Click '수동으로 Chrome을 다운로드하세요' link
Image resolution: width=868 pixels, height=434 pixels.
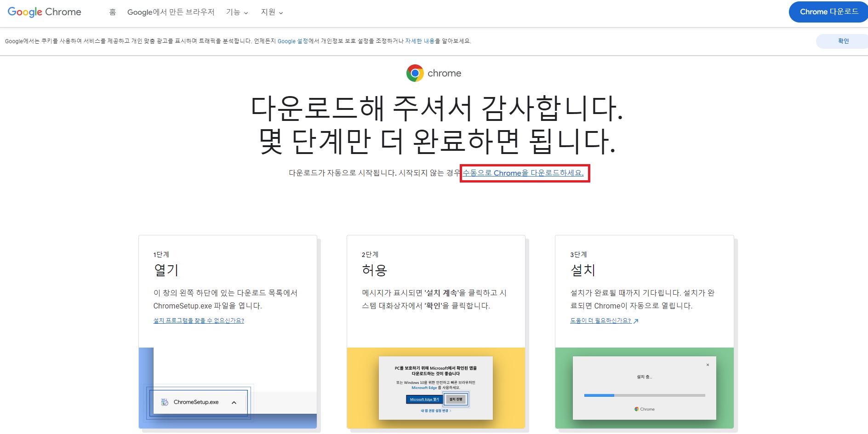[523, 173]
